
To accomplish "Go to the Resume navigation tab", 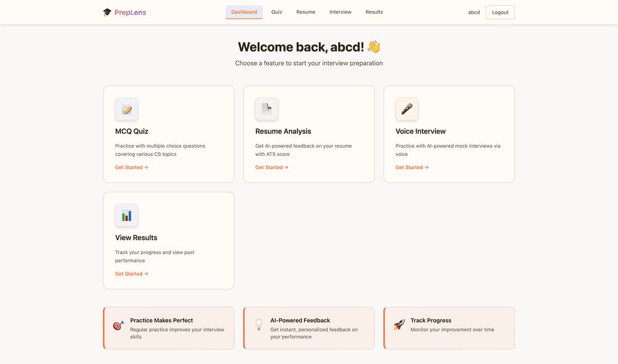I will click(x=306, y=12).
